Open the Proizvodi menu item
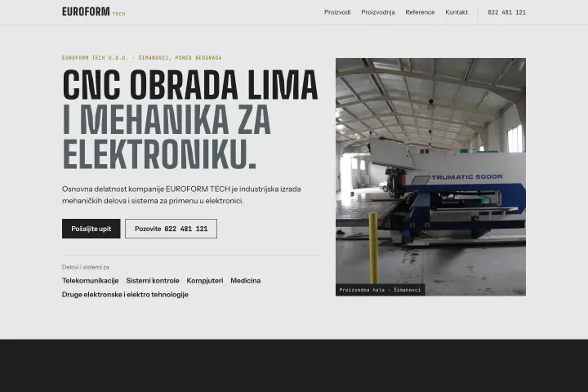The image size is (588, 392). click(x=337, y=12)
